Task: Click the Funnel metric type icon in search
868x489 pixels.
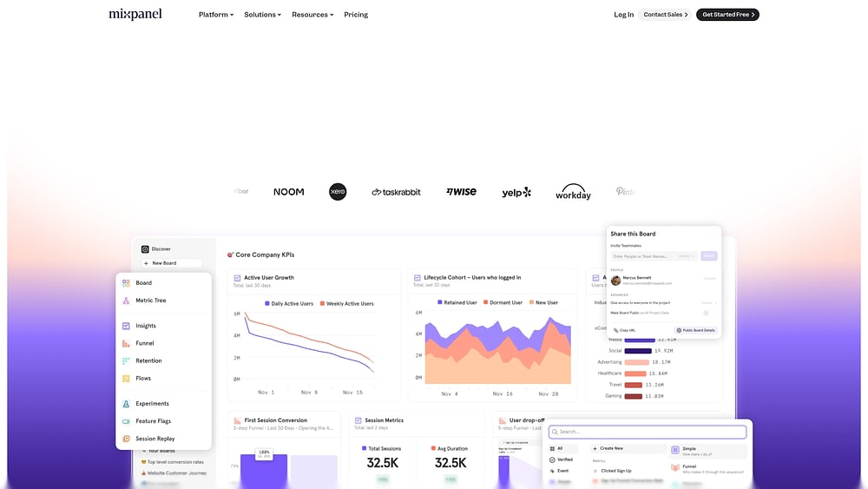Action: tap(675, 468)
